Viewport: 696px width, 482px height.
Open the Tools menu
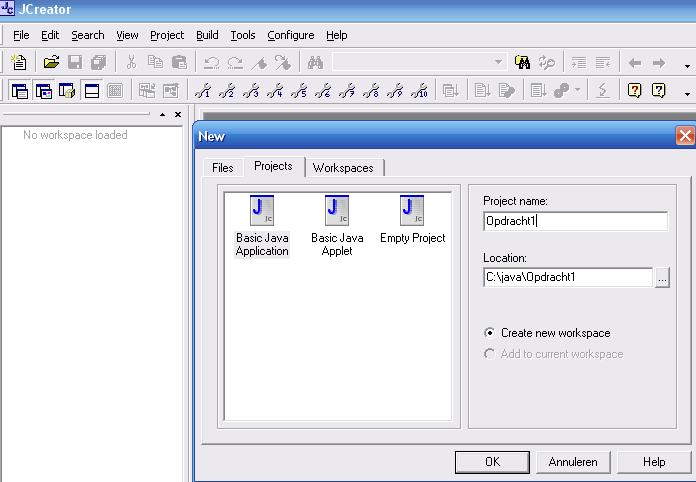coord(243,35)
